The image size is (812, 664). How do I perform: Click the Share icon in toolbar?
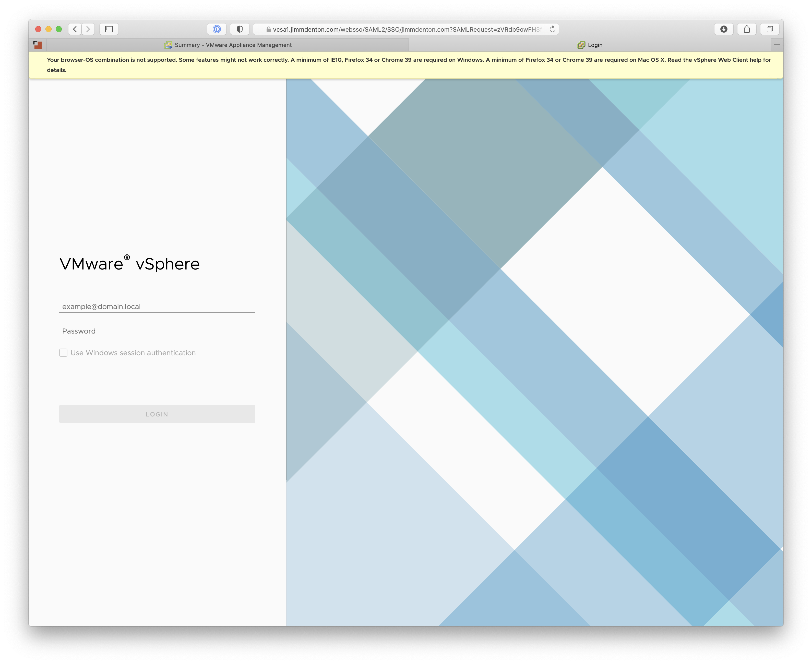pos(747,29)
